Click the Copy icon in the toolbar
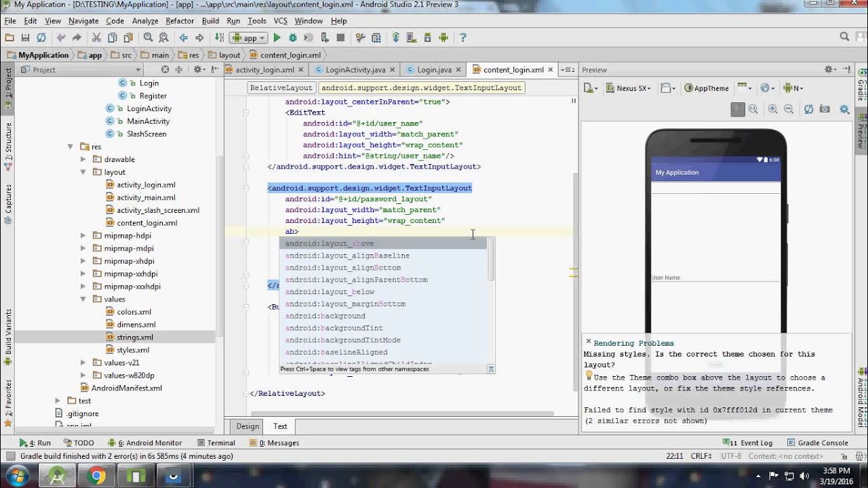Viewport: 868px width, 488px height. (x=112, y=38)
